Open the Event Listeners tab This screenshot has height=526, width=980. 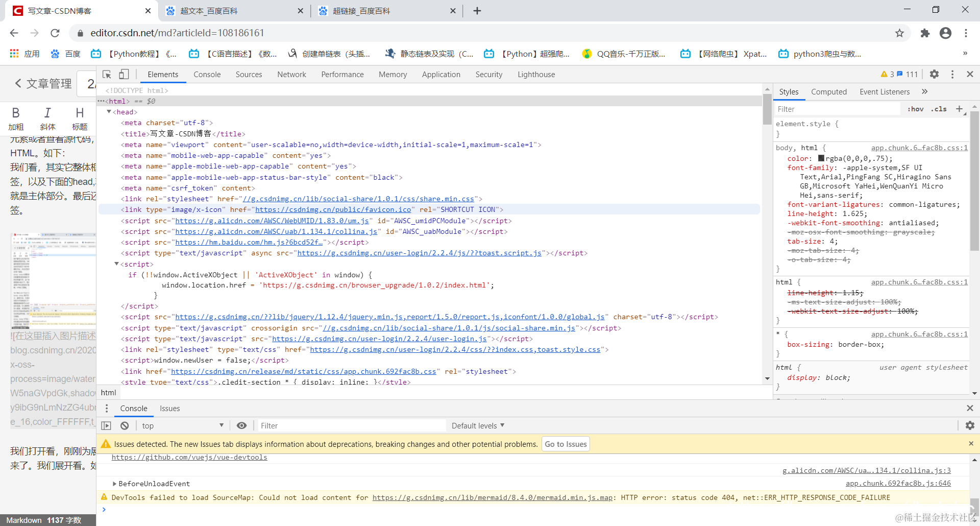tap(885, 91)
